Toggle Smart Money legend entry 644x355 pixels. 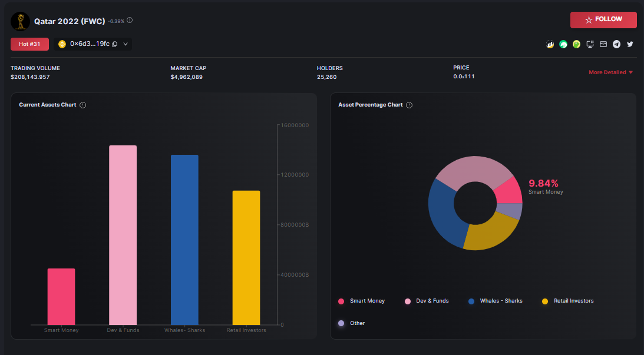(361, 301)
